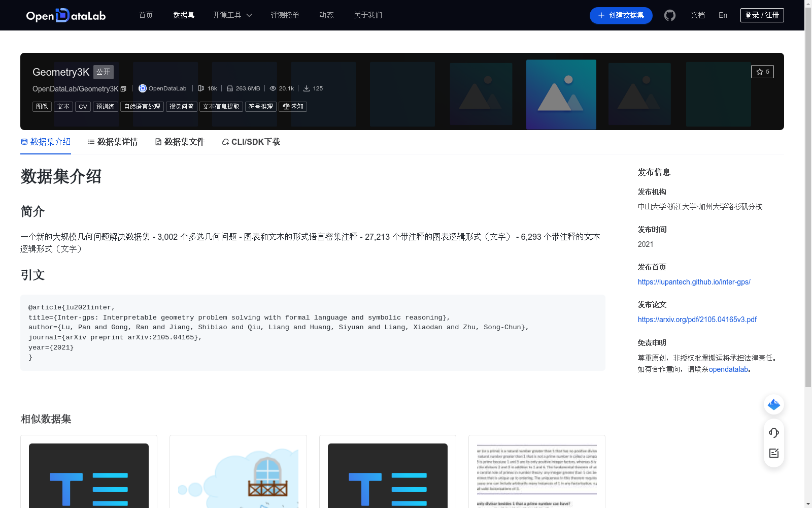
Task: Open first similar dataset card thumbnail
Action: [89, 475]
